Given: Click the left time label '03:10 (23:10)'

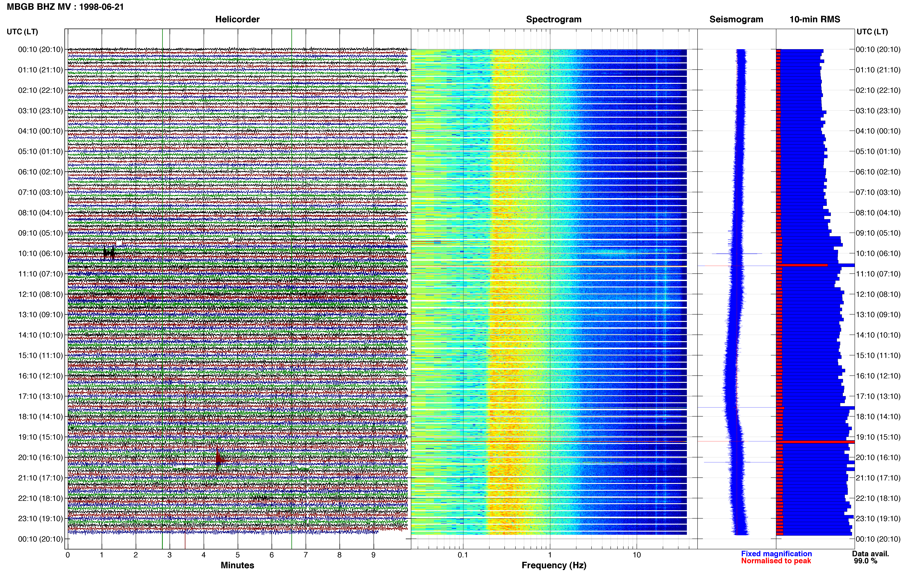Looking at the screenshot, I should (x=41, y=111).
